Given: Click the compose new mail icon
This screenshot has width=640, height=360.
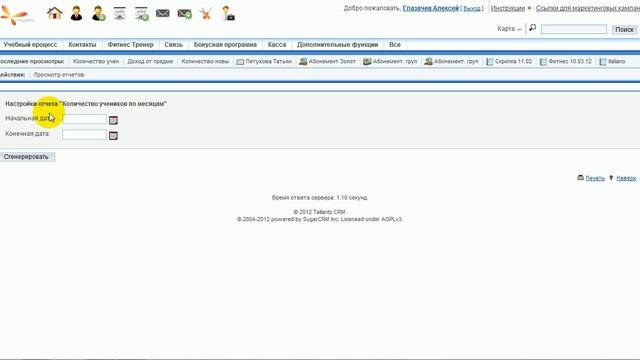Looking at the screenshot, I should click(x=184, y=14).
